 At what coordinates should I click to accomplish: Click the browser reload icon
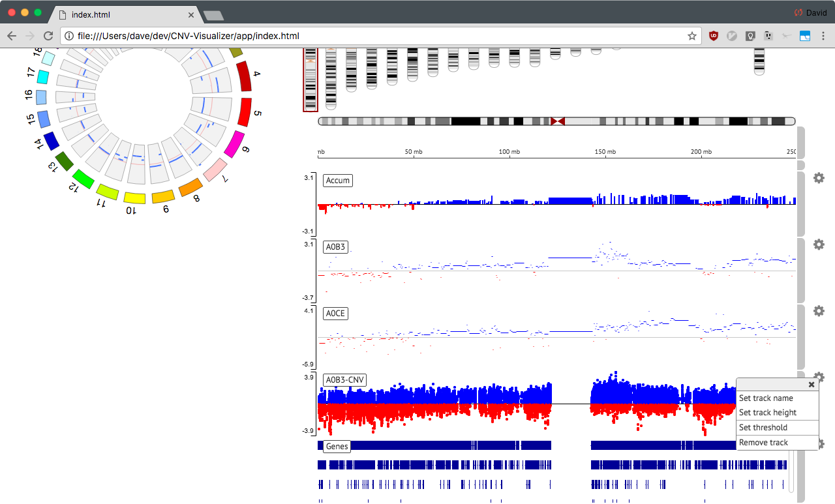click(x=48, y=36)
